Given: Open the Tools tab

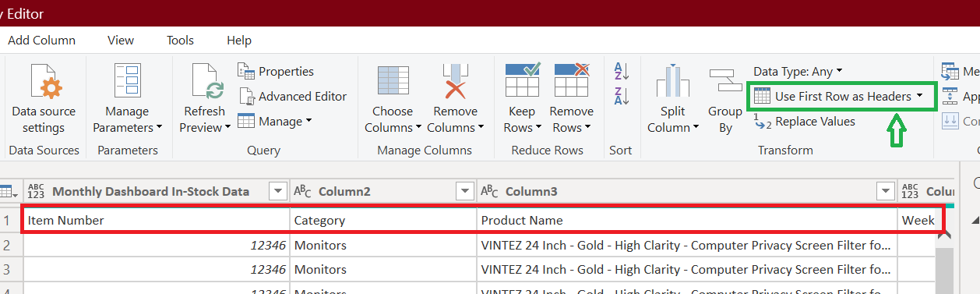Looking at the screenshot, I should [x=181, y=41].
